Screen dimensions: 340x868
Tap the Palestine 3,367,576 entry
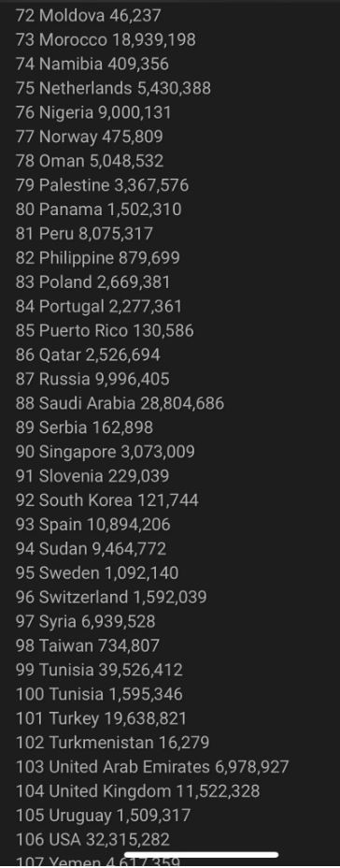[x=102, y=185]
